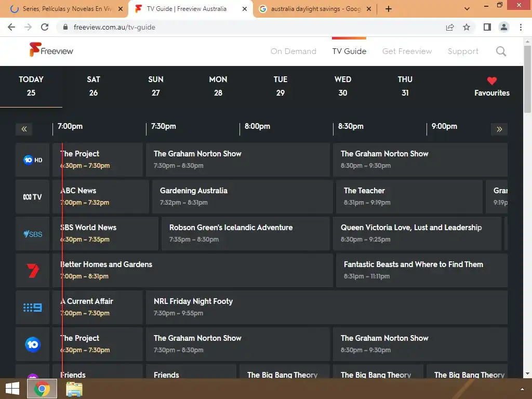This screenshot has width=532, height=399.
Task: Select the THU 31 day tab
Action: pyautogui.click(x=405, y=86)
